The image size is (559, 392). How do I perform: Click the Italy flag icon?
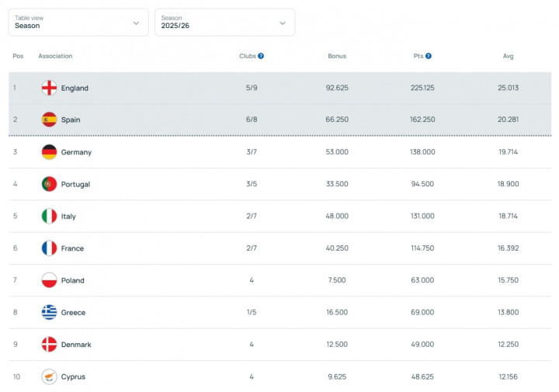click(x=49, y=217)
